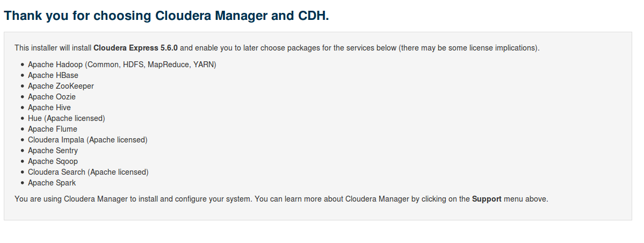Select the Apache Hive entry
Screen dimensions: 644x243
point(49,108)
